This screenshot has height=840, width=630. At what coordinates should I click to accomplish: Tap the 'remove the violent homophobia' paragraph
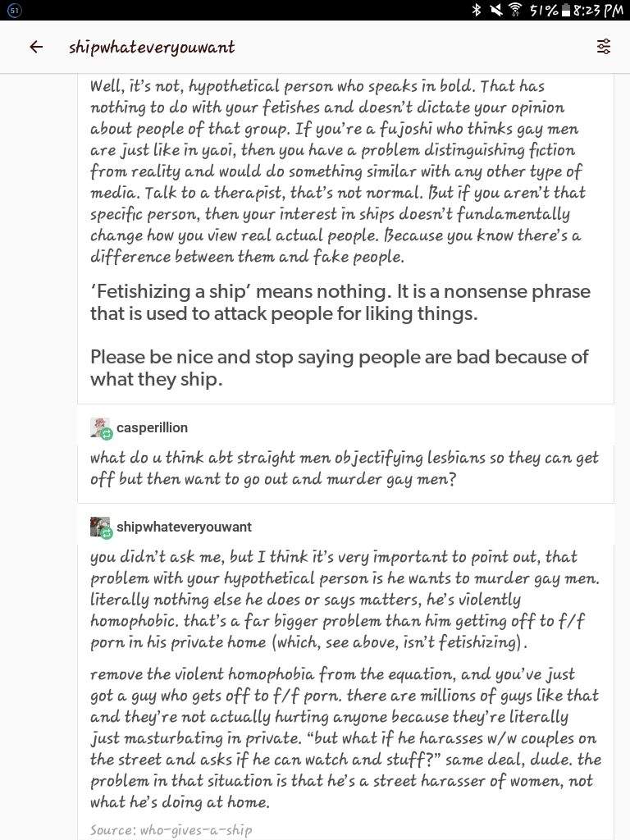(x=345, y=737)
